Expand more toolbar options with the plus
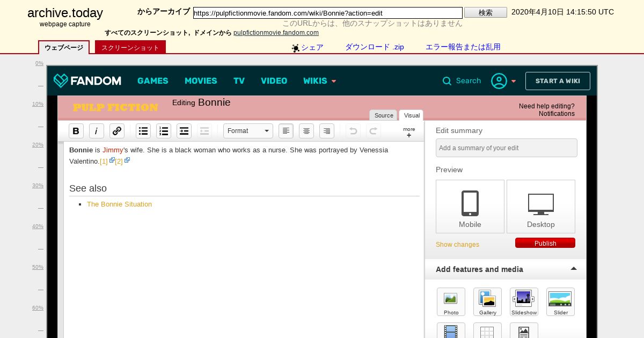Screen dimensions: 644x338 click(409, 133)
